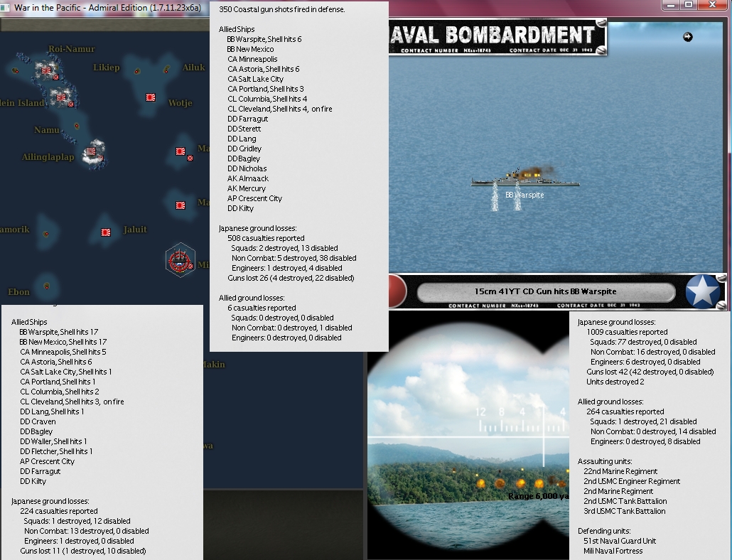The height and width of the screenshot is (560, 732).
Task: Click the '15cm 41YT CD Gun hits BB Warspite' message bar
Action: tap(546, 291)
